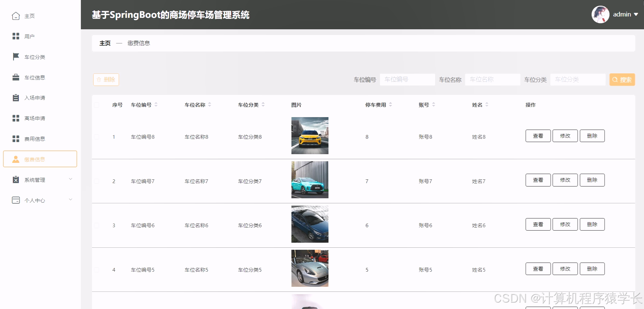Click 删除 for row 车位编号7
The image size is (644, 309).
592,180
